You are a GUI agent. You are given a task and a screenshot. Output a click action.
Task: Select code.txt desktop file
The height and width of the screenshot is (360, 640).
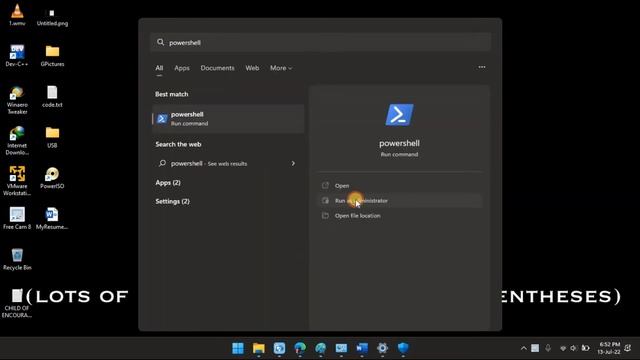pyautogui.click(x=52, y=96)
